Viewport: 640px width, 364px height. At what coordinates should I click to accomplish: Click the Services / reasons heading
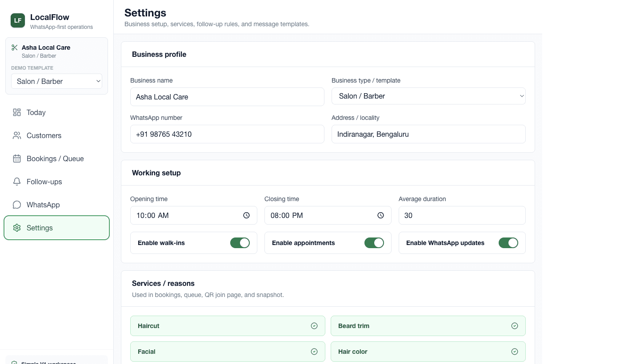163,283
